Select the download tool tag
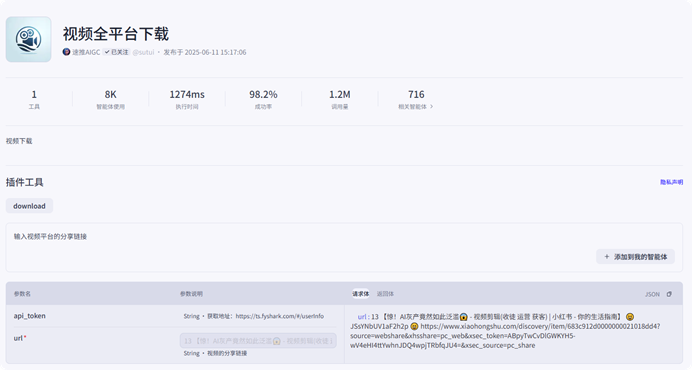The width and height of the screenshot is (692, 370). (x=29, y=206)
